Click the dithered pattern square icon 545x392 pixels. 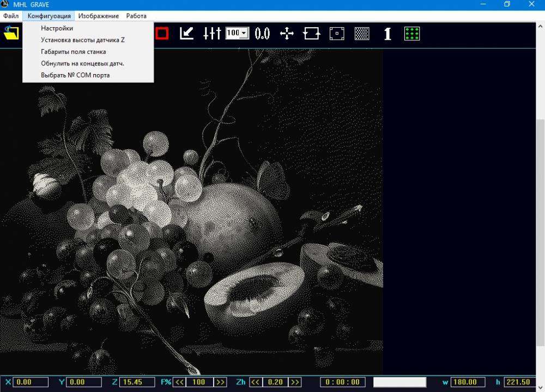(362, 34)
